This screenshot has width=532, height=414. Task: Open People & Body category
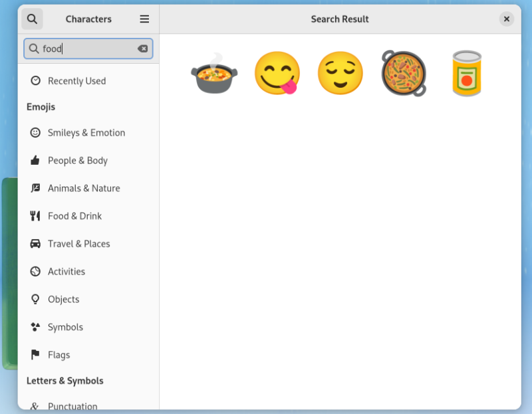(x=88, y=160)
